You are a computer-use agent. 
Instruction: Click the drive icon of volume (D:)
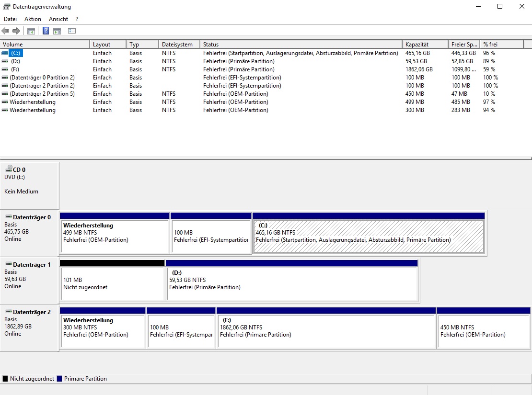coord(5,61)
